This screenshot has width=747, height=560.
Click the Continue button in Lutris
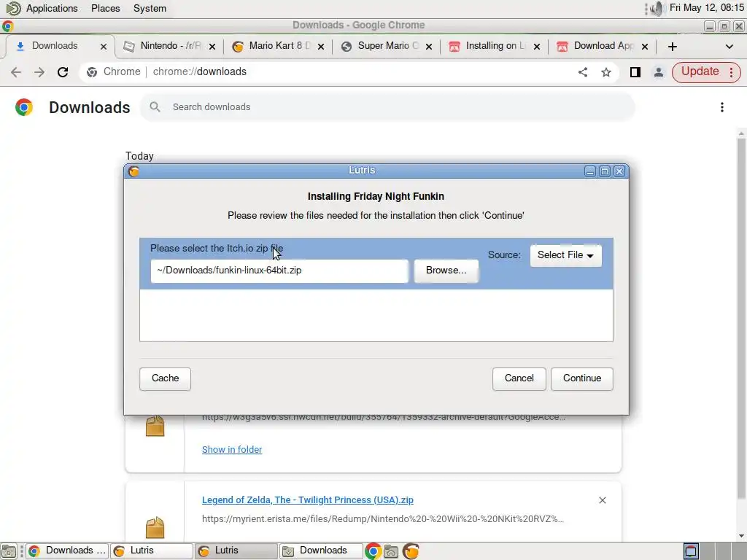point(581,378)
